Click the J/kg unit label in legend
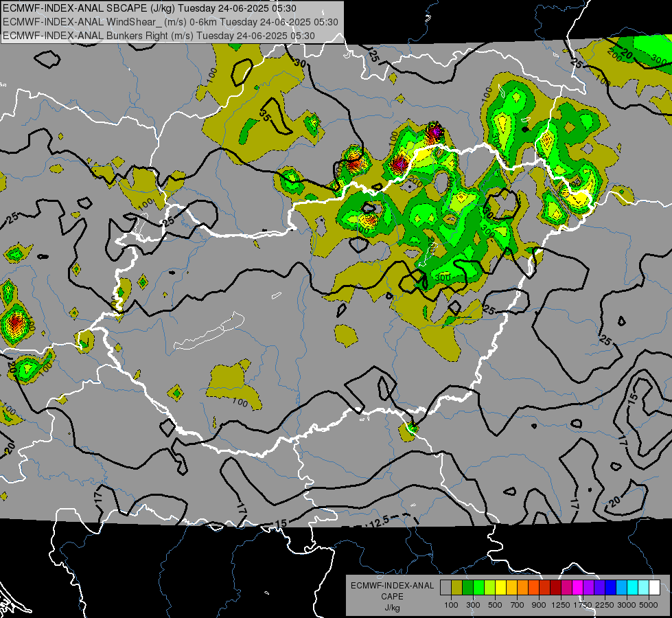This screenshot has width=672, height=618. pos(392,607)
